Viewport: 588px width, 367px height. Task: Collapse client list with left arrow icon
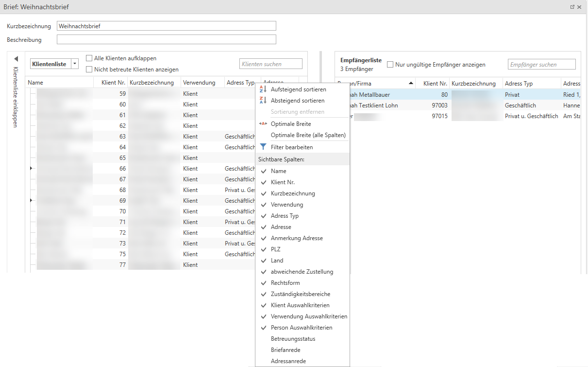[x=16, y=59]
